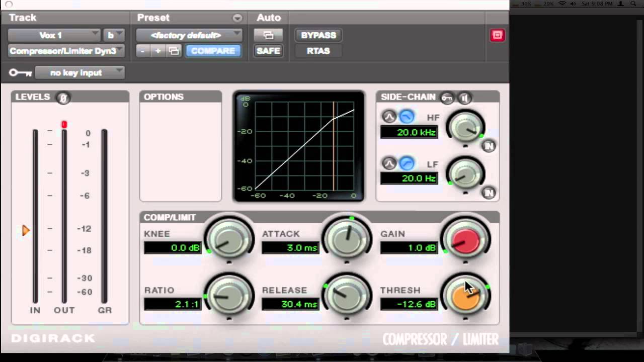
Task: Click the attack value field 3.0 ms
Action: click(x=290, y=248)
